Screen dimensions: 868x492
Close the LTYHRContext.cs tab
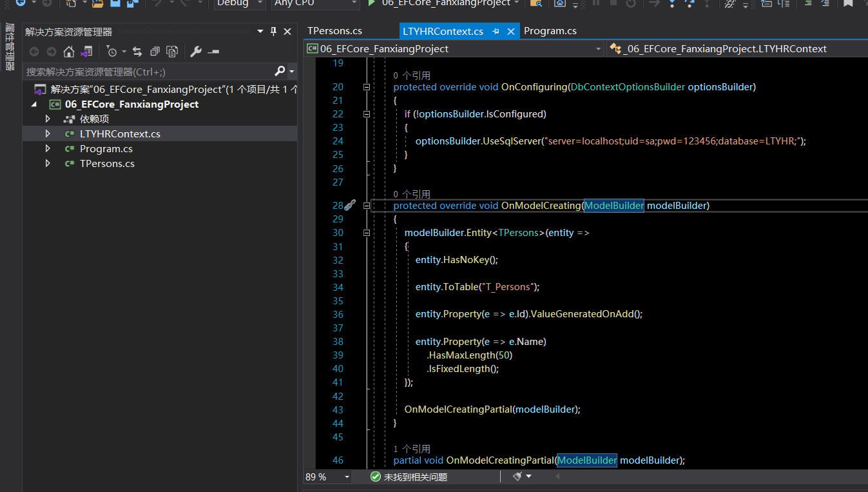coord(511,31)
